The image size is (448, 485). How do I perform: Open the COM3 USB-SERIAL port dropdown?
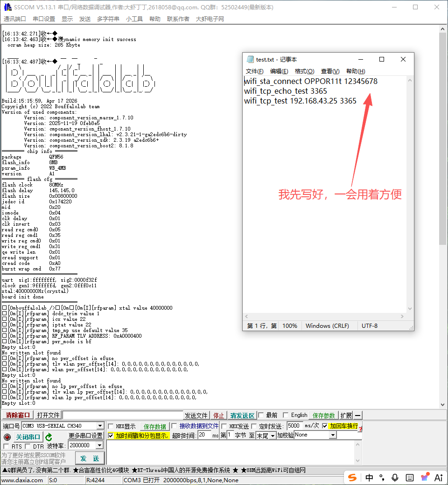pyautogui.click(x=100, y=425)
